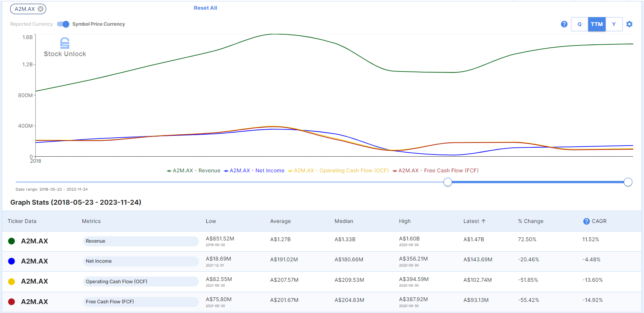Open the Revenue metric selector
Viewport: 644px width, 313px height.
click(141, 241)
